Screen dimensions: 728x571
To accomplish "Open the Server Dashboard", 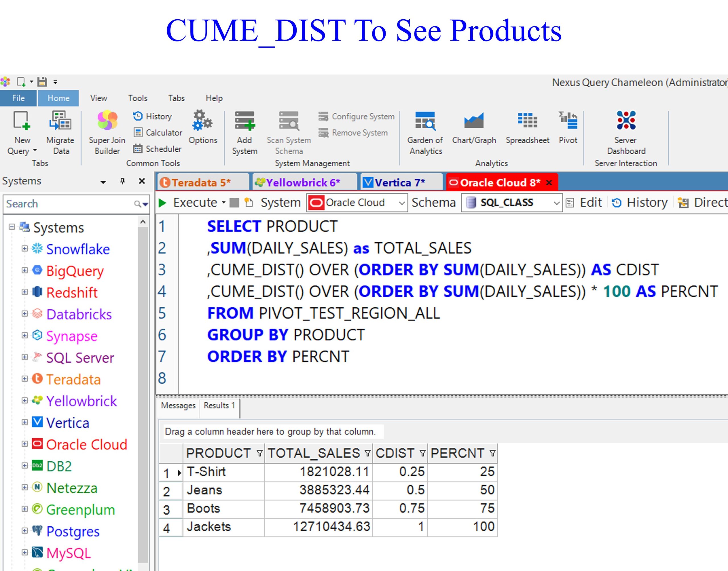I will coord(626,121).
